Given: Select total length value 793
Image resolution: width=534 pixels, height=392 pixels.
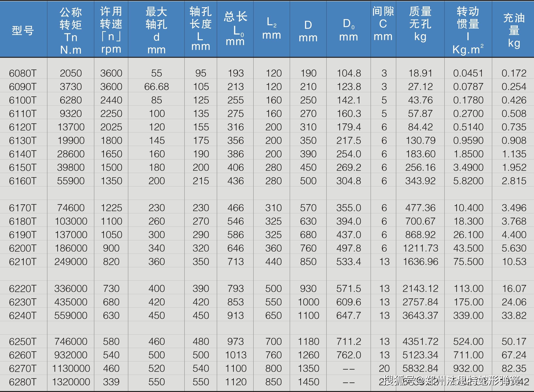Looking at the screenshot, I should 235,289.
